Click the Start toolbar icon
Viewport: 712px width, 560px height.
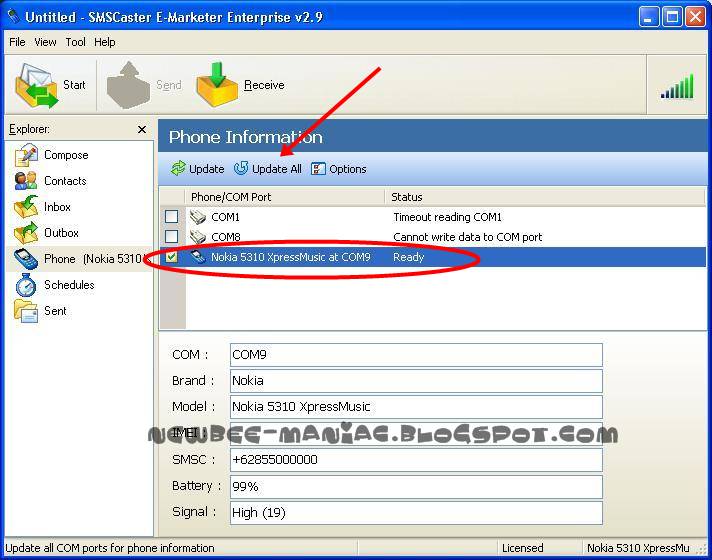pyautogui.click(x=36, y=85)
